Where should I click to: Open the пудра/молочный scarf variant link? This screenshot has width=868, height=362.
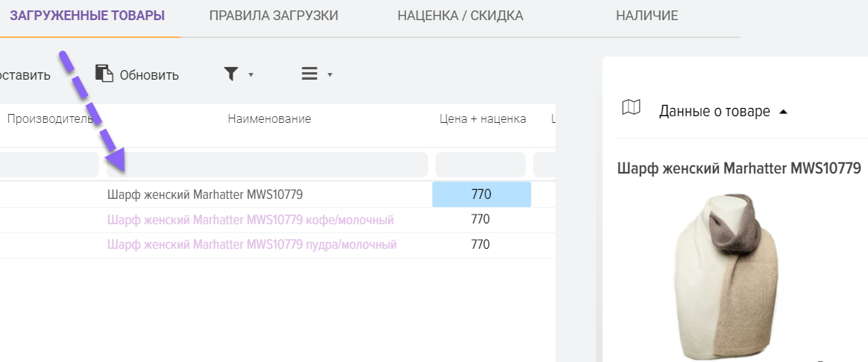click(x=252, y=244)
